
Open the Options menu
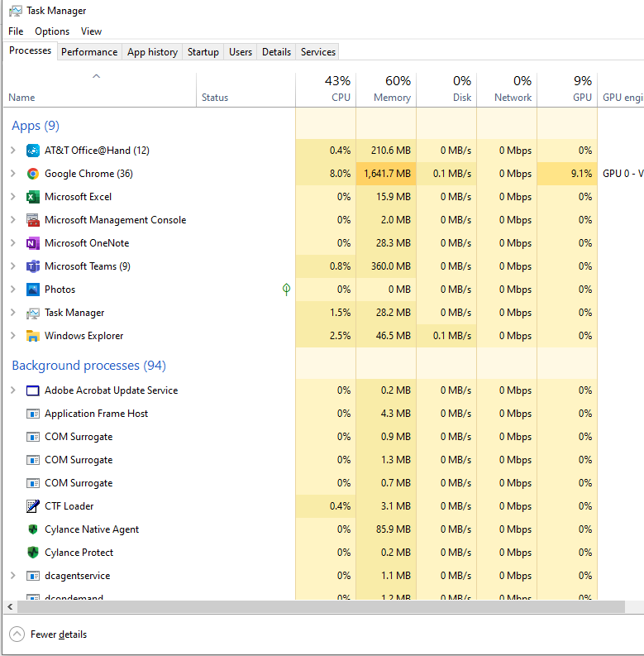tap(52, 31)
